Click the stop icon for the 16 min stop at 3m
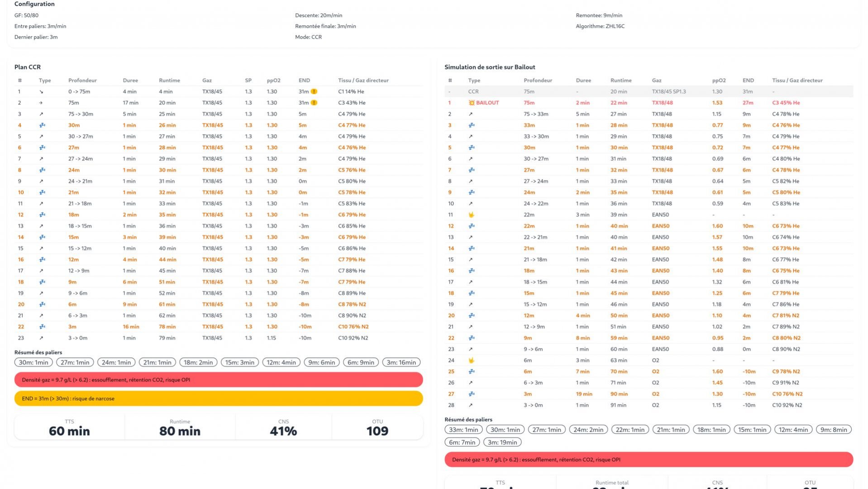 (42, 327)
